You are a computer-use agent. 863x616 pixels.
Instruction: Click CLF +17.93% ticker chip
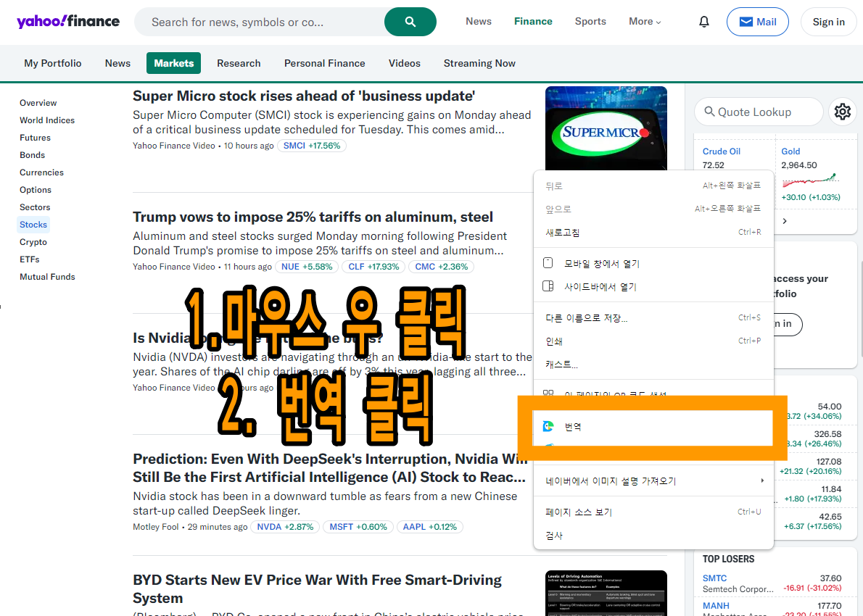373,267
